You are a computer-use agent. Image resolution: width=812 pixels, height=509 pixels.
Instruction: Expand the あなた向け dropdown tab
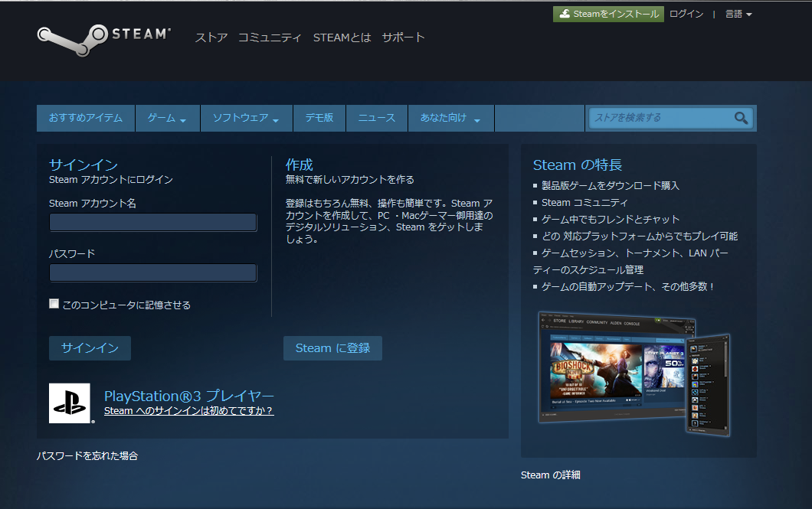[450, 118]
